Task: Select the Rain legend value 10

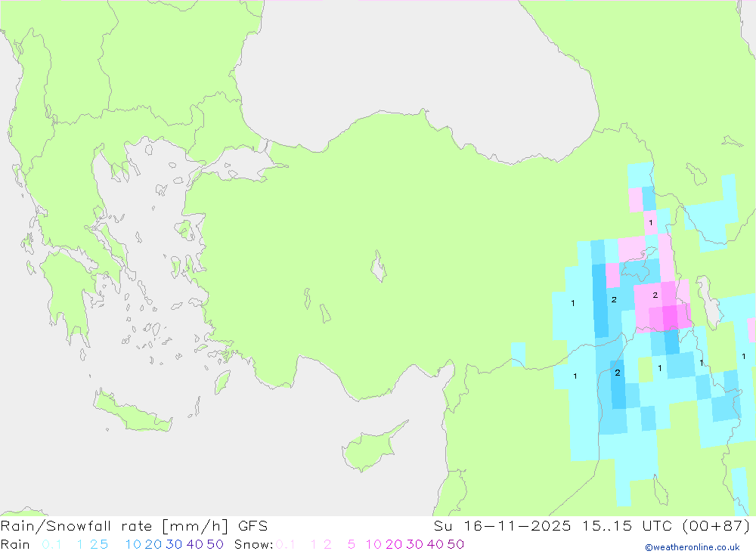Action: 133,544
